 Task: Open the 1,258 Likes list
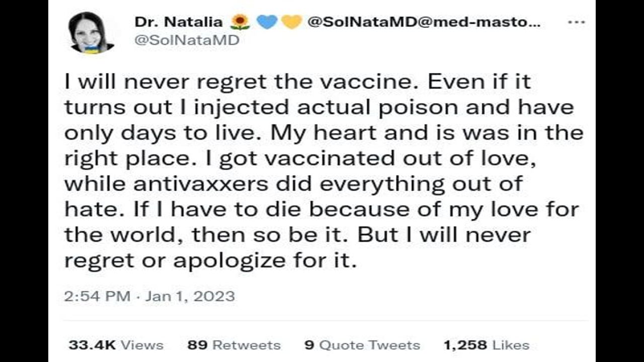pyautogui.click(x=486, y=345)
